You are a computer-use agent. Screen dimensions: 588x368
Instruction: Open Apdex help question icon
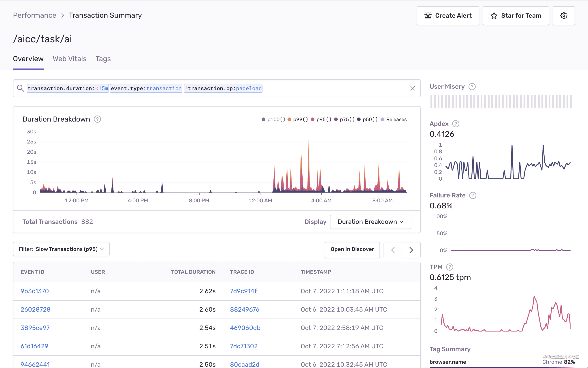pyautogui.click(x=455, y=124)
